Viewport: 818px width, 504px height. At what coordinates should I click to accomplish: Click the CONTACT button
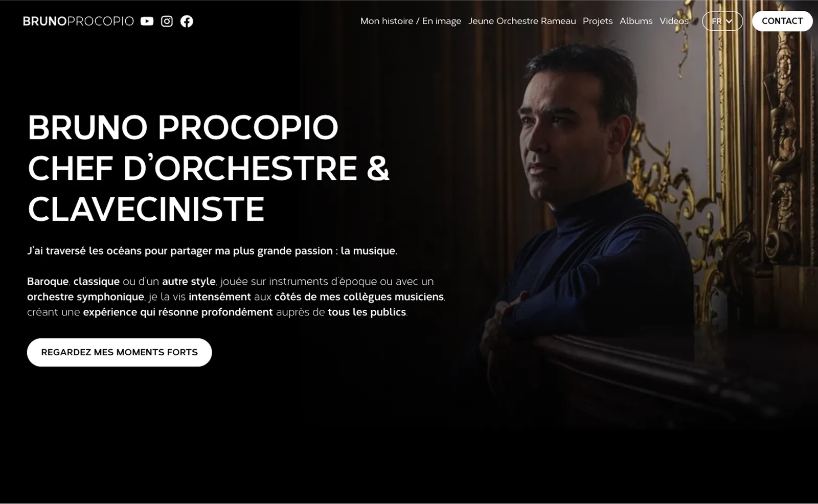782,21
